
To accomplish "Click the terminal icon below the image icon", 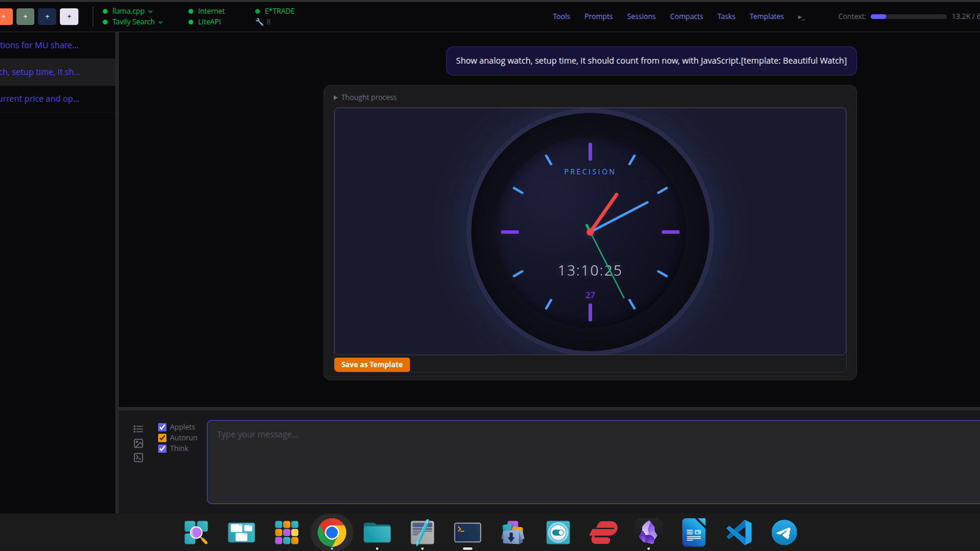I will (138, 458).
